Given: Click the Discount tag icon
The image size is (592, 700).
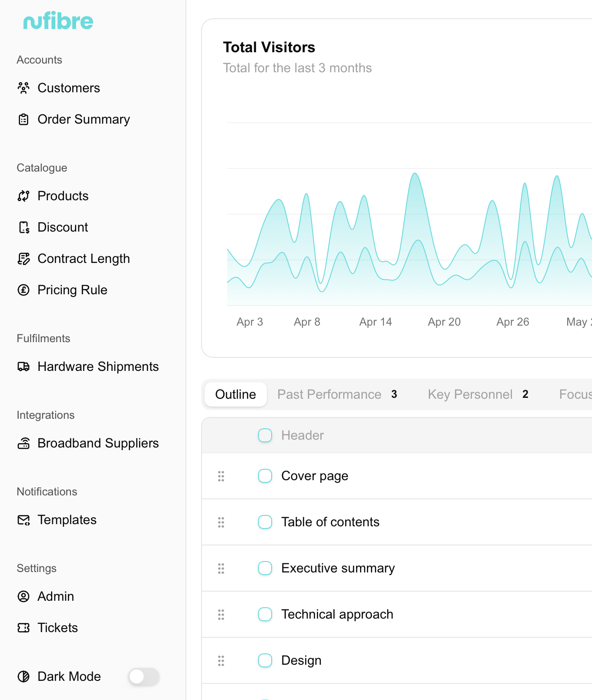Looking at the screenshot, I should click(x=24, y=227).
